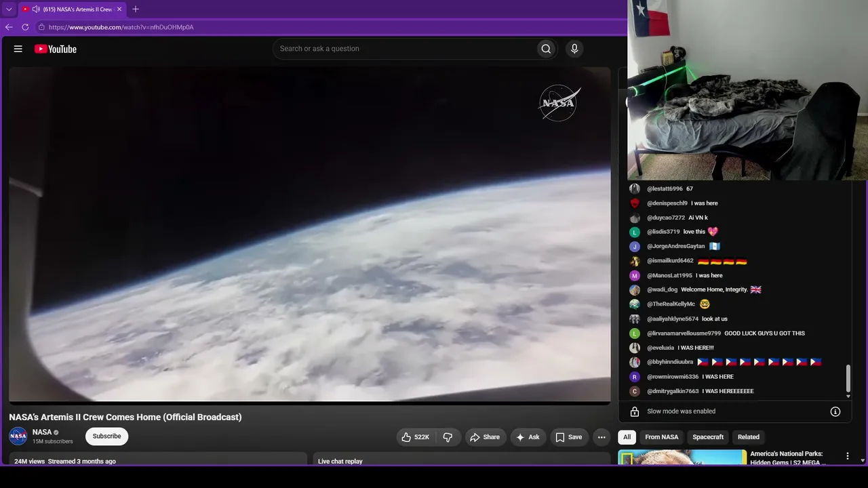Viewport: 868px width, 488px height.
Task: Ask about this video
Action: click(x=528, y=437)
